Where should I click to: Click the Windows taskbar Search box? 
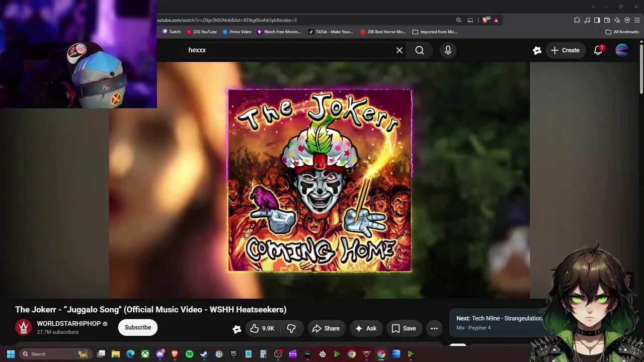tap(56, 354)
